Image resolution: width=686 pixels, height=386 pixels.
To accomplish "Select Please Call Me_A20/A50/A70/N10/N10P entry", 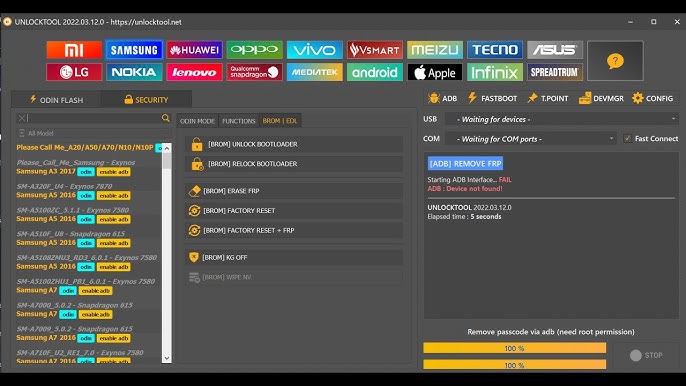I will tap(85, 147).
